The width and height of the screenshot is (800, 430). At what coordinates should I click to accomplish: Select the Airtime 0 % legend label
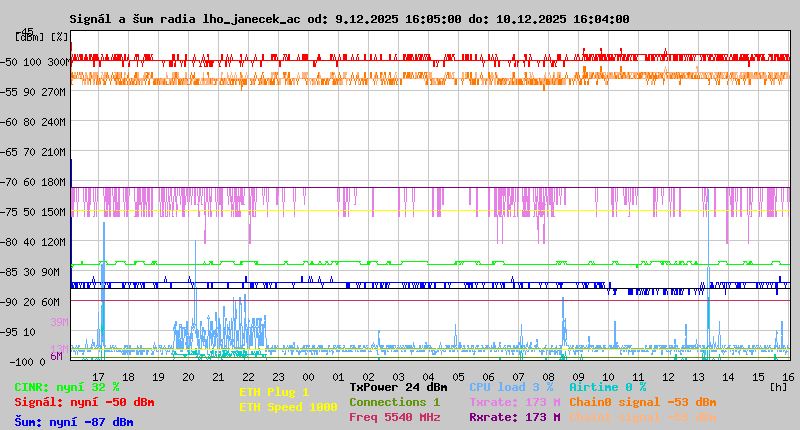point(607,387)
